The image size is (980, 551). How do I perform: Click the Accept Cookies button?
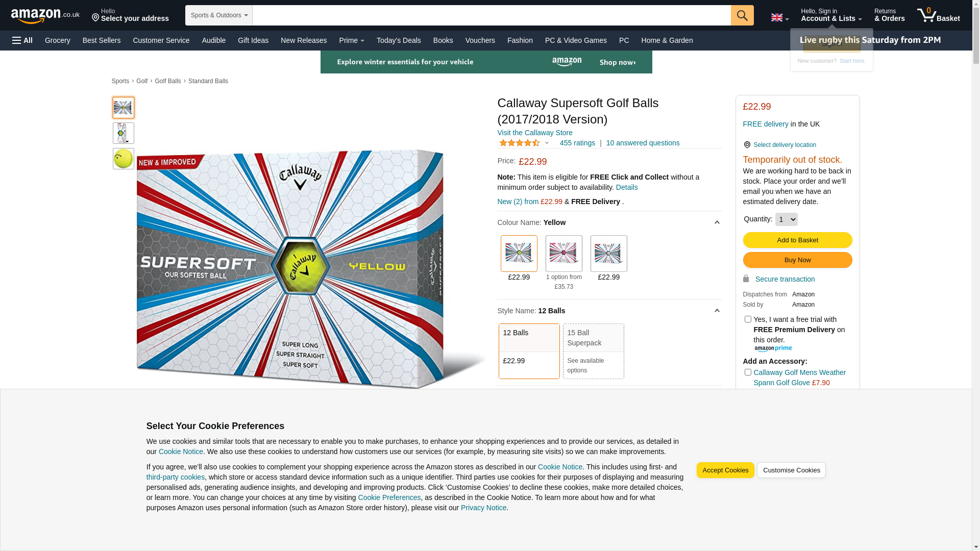point(725,470)
